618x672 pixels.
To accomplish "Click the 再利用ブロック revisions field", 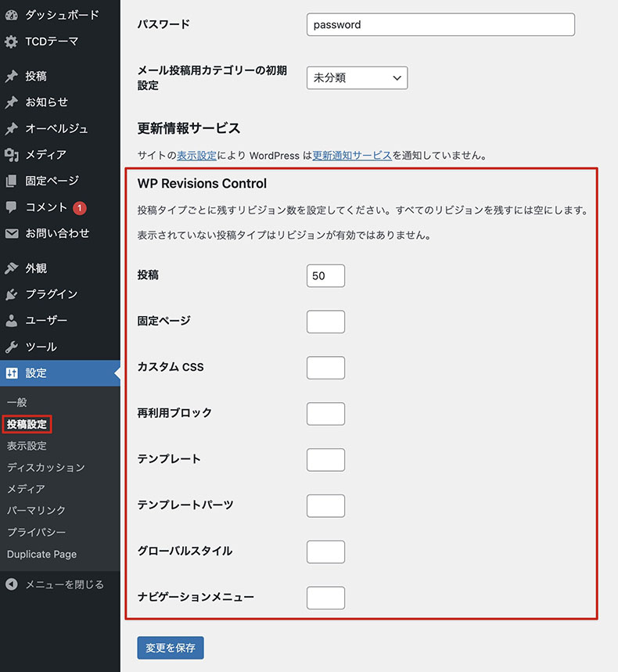I will (325, 414).
